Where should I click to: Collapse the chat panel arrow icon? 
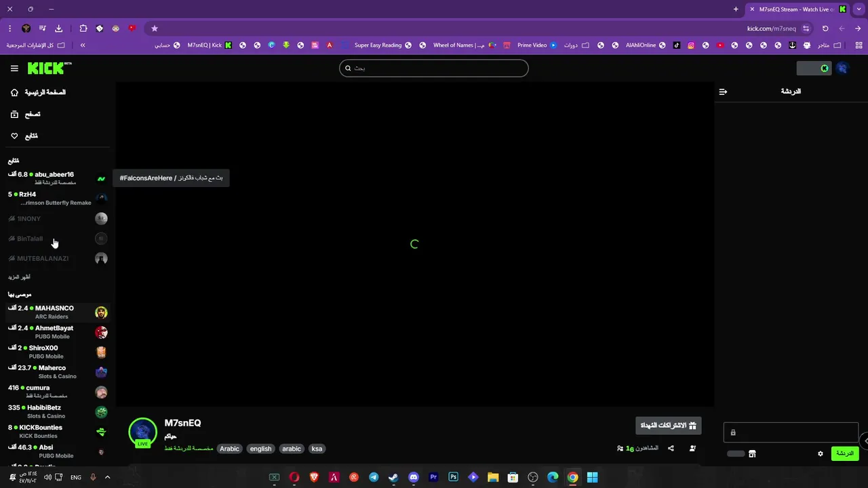coord(723,91)
